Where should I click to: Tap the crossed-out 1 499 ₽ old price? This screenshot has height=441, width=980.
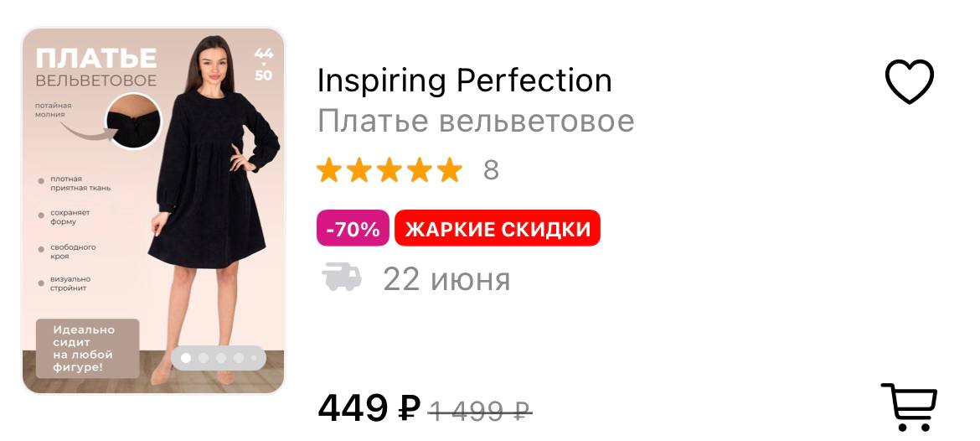(480, 410)
